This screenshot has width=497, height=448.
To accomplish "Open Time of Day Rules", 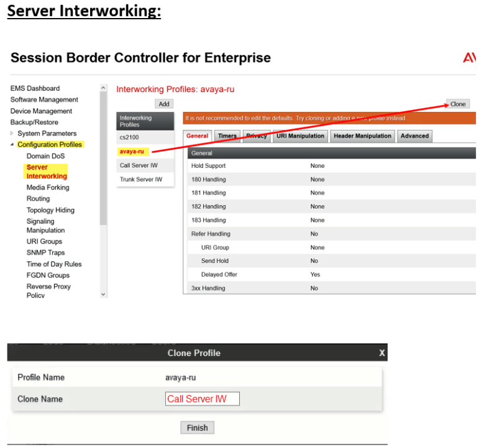I will coord(54,264).
